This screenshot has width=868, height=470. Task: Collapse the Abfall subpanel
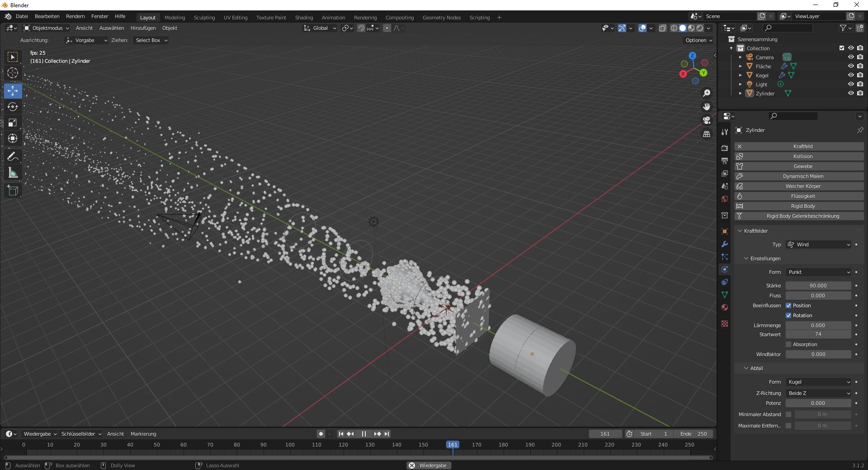click(746, 368)
